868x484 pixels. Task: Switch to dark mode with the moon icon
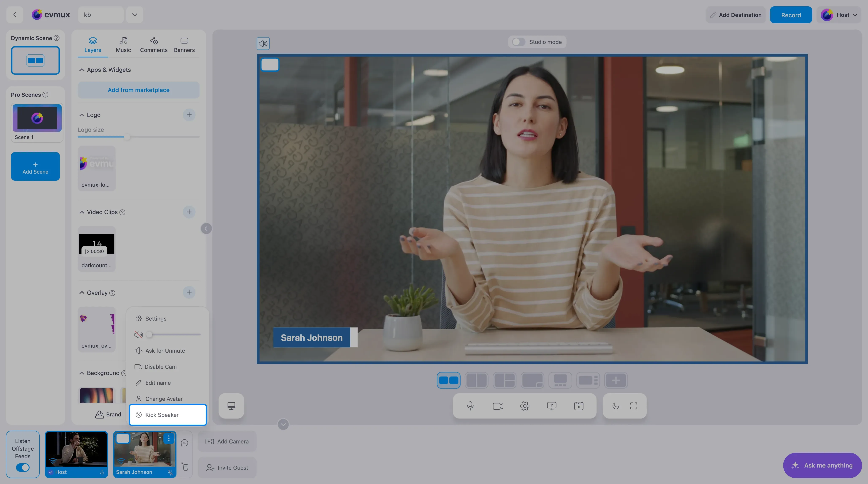[x=616, y=406]
